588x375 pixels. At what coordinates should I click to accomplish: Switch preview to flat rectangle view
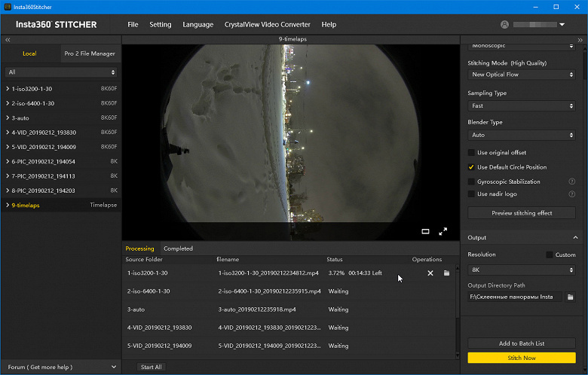(x=425, y=231)
